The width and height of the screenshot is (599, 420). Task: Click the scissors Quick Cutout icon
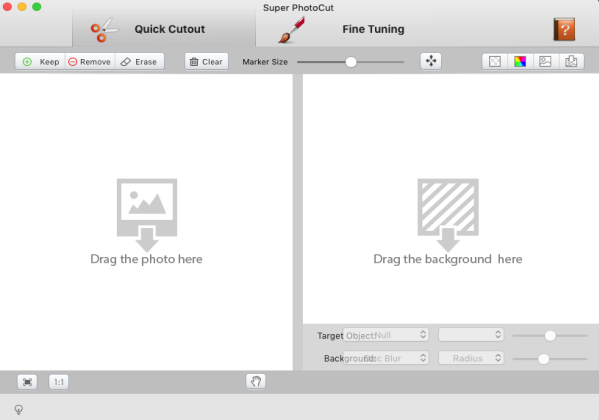[x=104, y=29]
